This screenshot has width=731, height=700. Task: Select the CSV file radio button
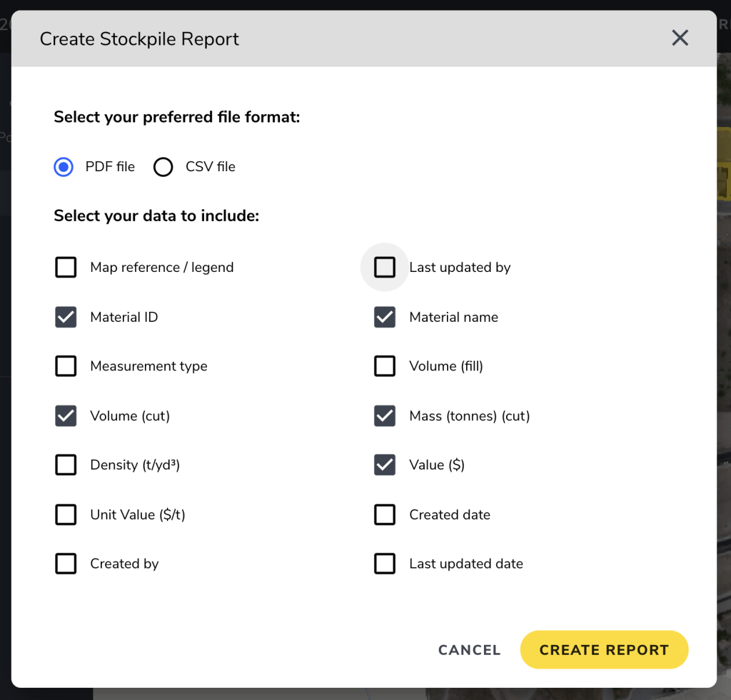pos(163,167)
